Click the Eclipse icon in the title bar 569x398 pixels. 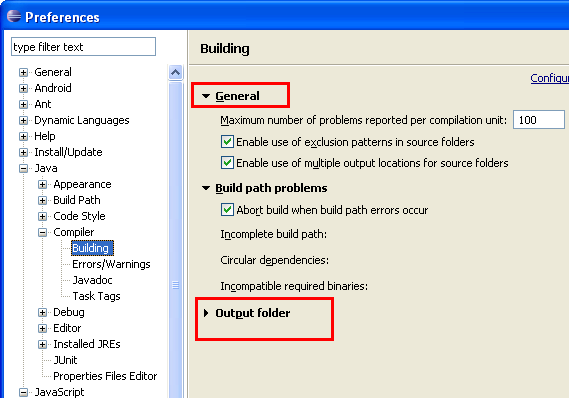pos(14,16)
